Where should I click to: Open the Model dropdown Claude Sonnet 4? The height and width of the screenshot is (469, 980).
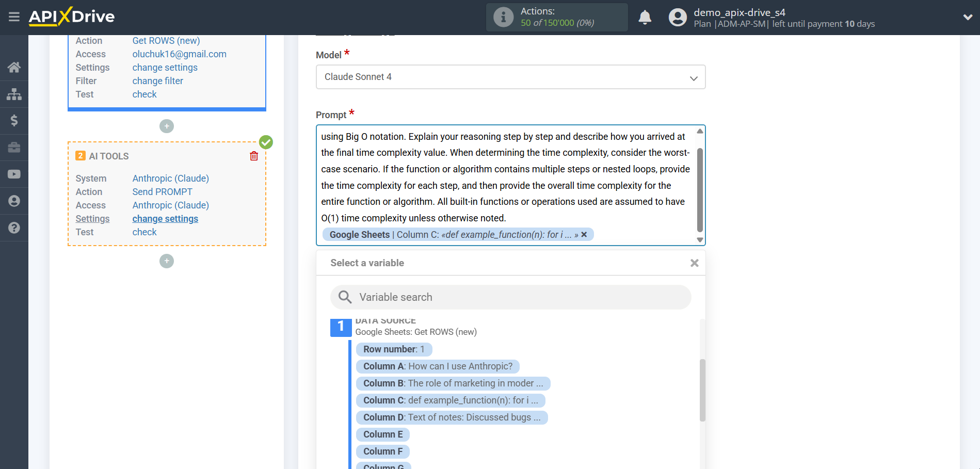[x=510, y=77]
